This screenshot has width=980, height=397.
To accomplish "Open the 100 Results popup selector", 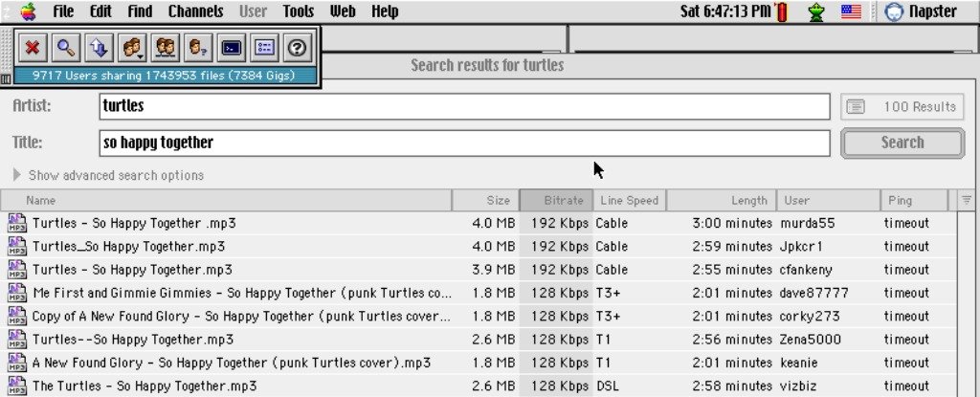I will [902, 107].
